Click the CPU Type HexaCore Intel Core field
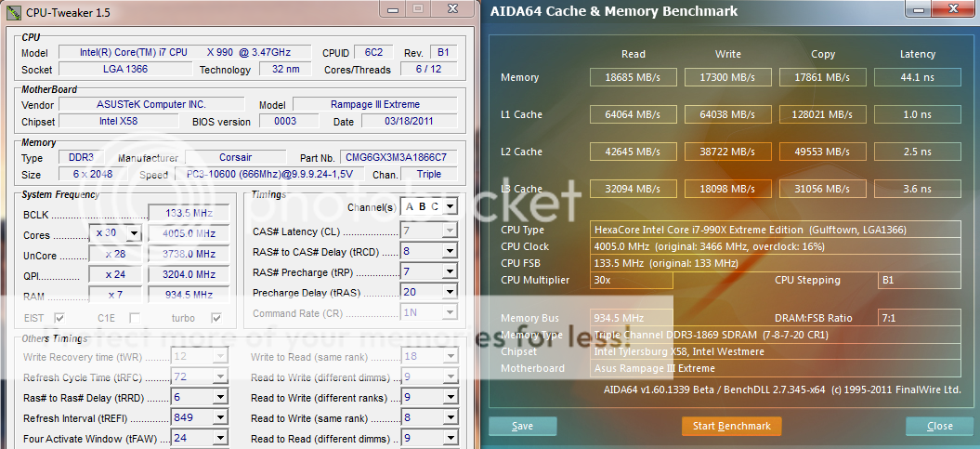 pyautogui.click(x=776, y=230)
